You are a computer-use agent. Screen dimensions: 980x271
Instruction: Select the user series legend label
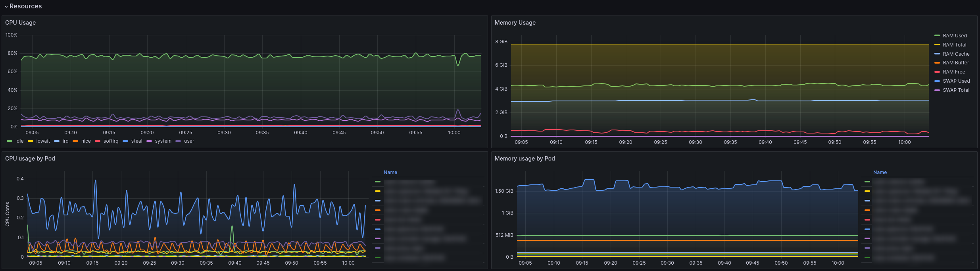(x=189, y=141)
